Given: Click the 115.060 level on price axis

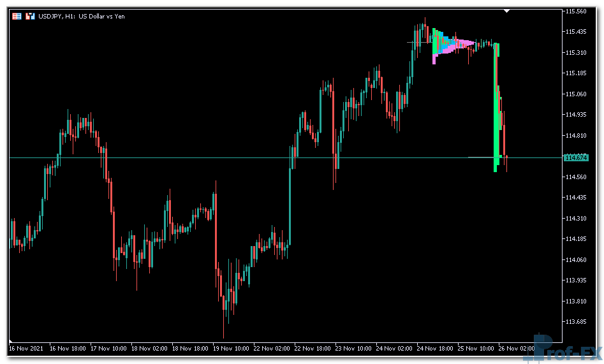Looking at the screenshot, I should (576, 94).
